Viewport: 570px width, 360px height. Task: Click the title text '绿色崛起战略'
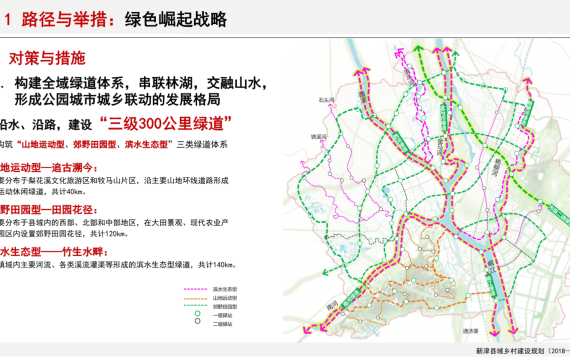click(x=176, y=19)
